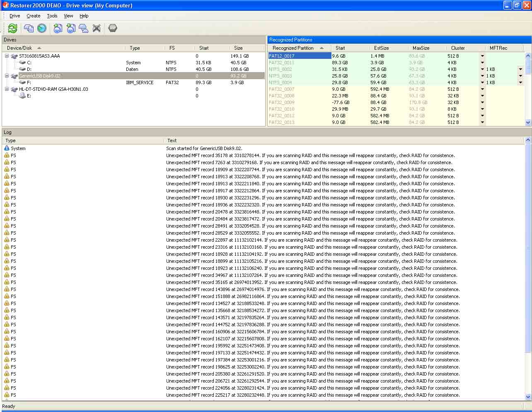The height and width of the screenshot is (412, 532).
Task: Click the round Scan drive toolbar icon
Action: click(42, 28)
